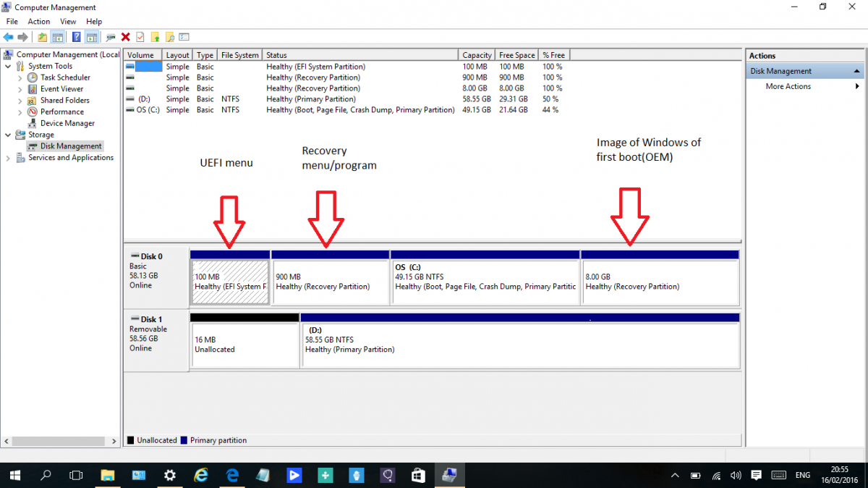Open Windows Store from taskbar
The image size is (868, 488).
point(418,476)
